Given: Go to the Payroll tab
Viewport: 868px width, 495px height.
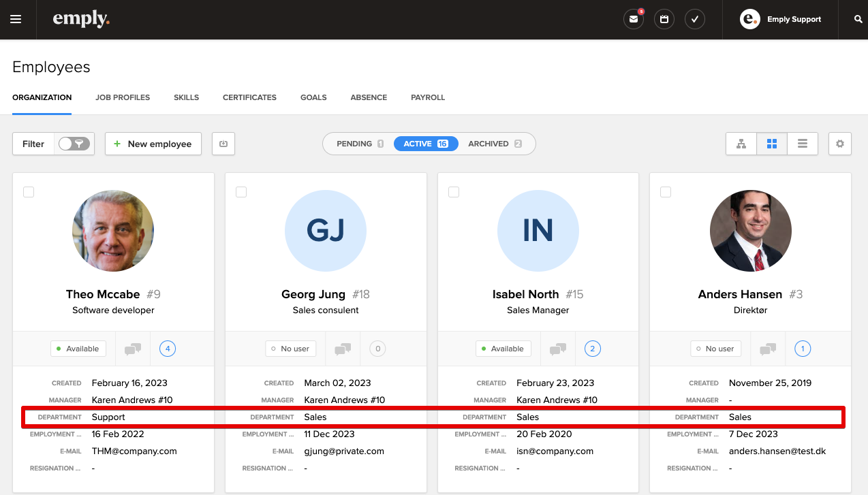Looking at the screenshot, I should 428,97.
